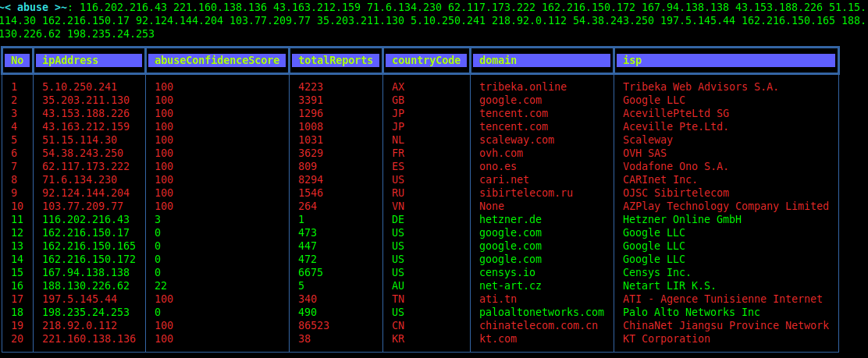The image size is (868, 358).
Task: Select total reports value 6675
Action: 311,273
